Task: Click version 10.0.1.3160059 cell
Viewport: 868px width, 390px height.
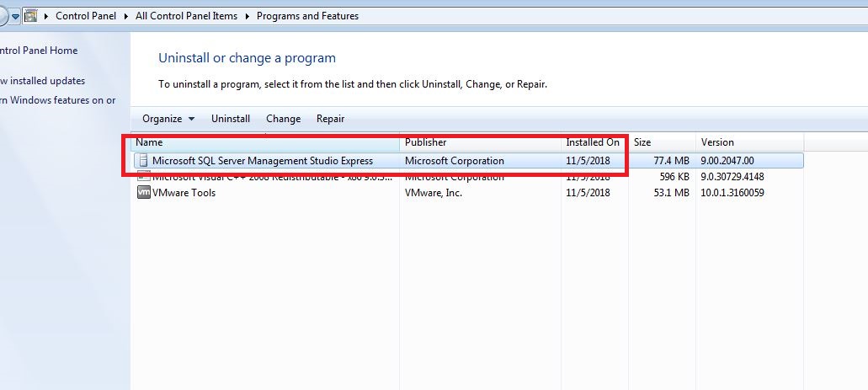Action: [x=732, y=193]
